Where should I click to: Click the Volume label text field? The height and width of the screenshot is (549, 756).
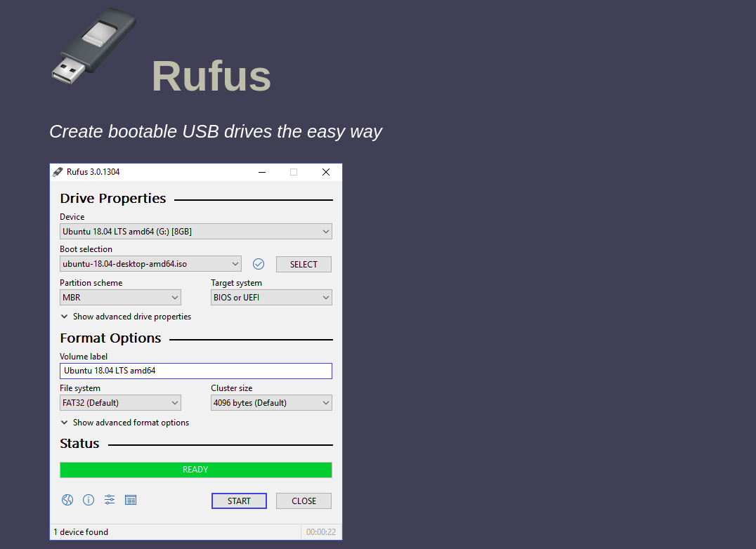click(x=196, y=371)
